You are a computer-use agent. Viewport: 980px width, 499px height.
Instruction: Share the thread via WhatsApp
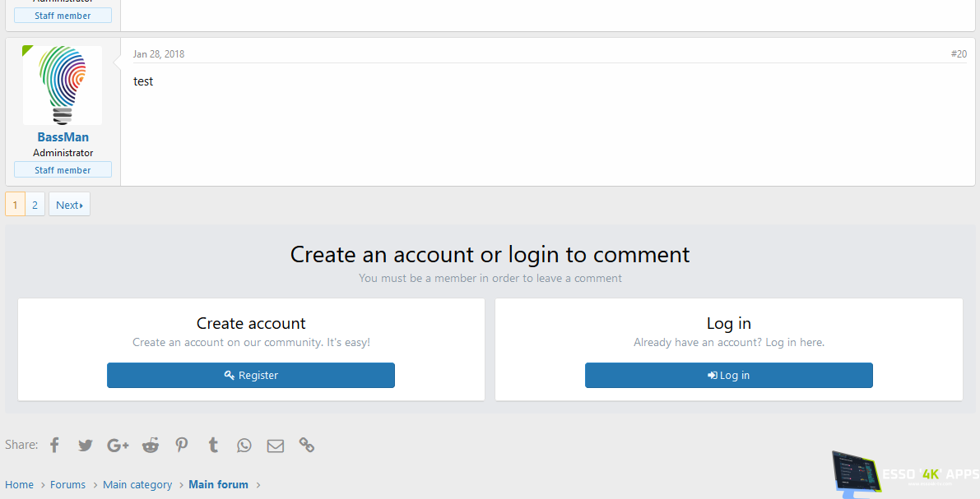244,445
